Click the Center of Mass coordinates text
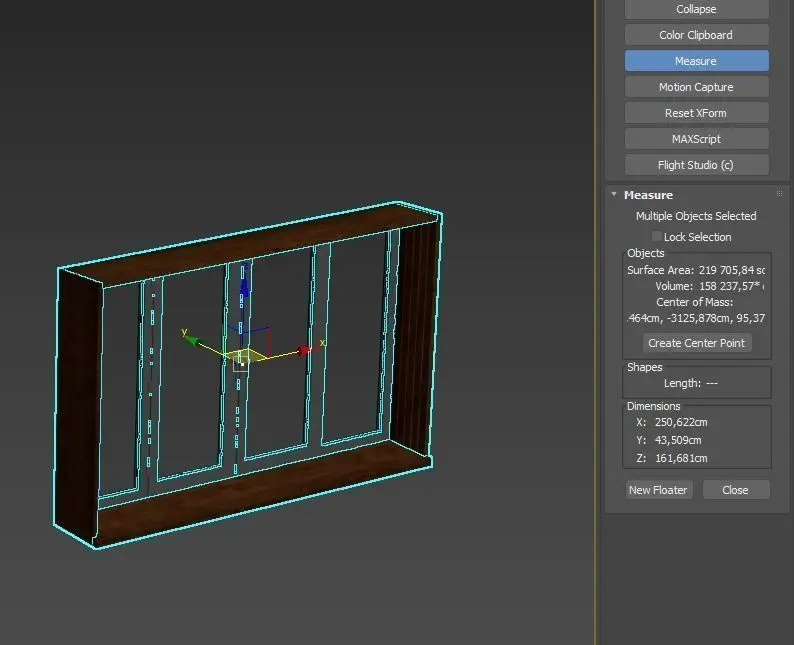Viewport: 794px width, 645px height. 696,318
